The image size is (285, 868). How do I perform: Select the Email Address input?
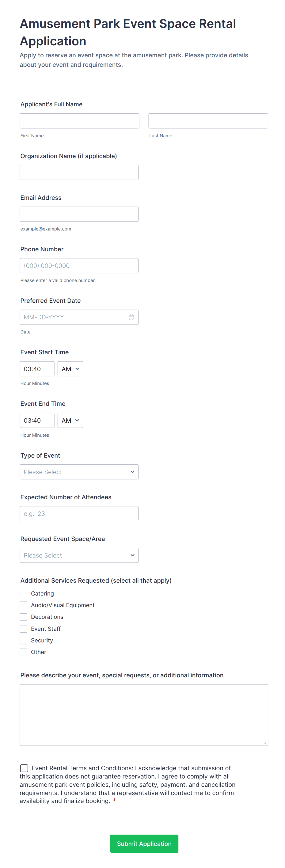[79, 214]
